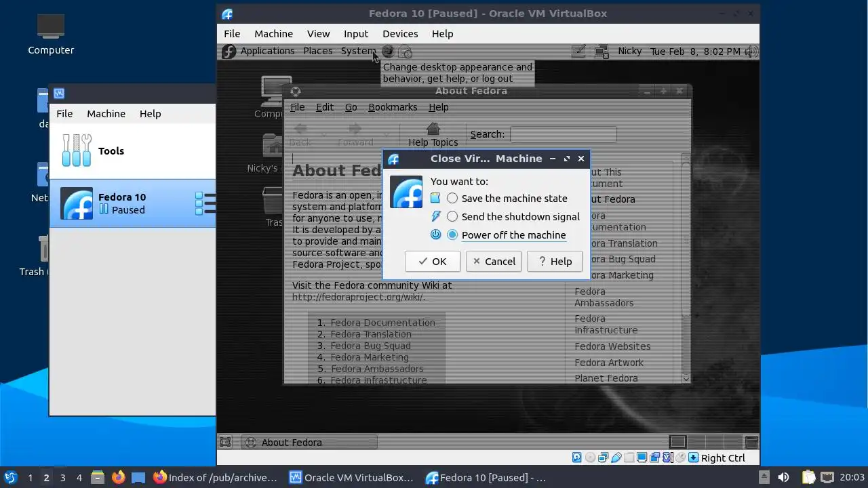Click the shared folders status icon
The height and width of the screenshot is (488, 868).
[x=629, y=458]
